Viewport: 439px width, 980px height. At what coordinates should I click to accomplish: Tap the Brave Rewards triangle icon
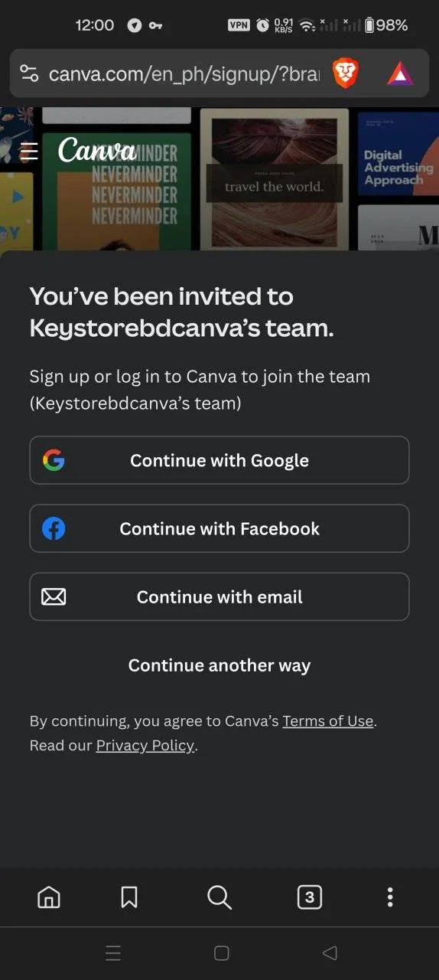400,73
